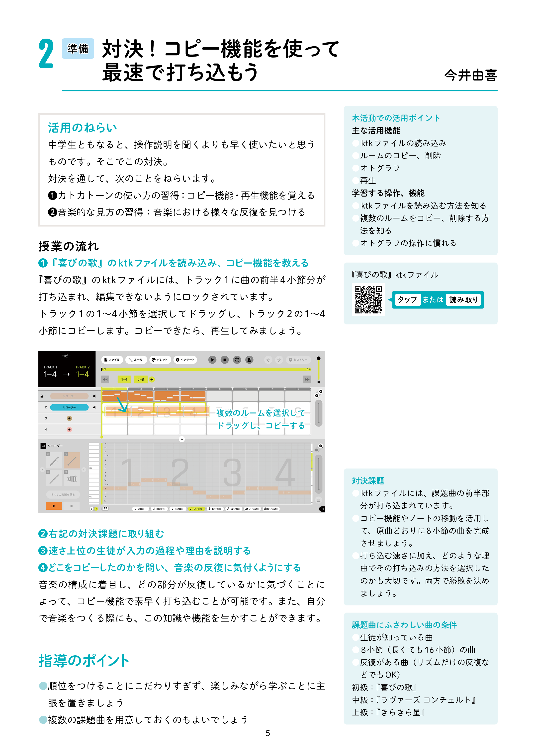Select the 16分音符 note length

[x=215, y=509]
